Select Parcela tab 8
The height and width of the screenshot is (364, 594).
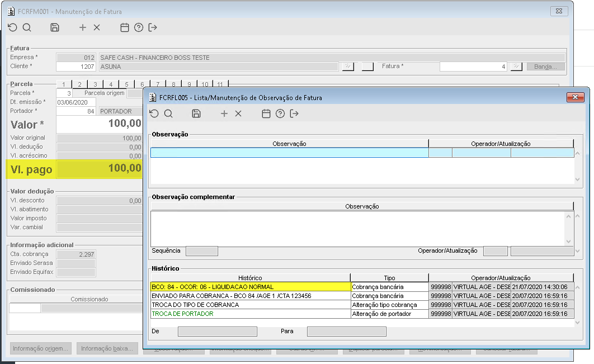tap(173, 84)
